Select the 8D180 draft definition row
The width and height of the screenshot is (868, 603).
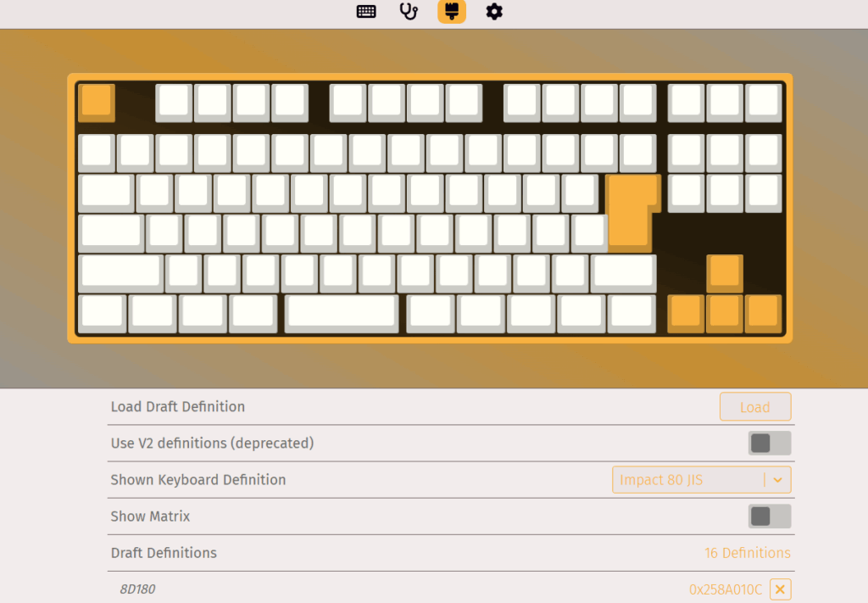[x=137, y=589]
